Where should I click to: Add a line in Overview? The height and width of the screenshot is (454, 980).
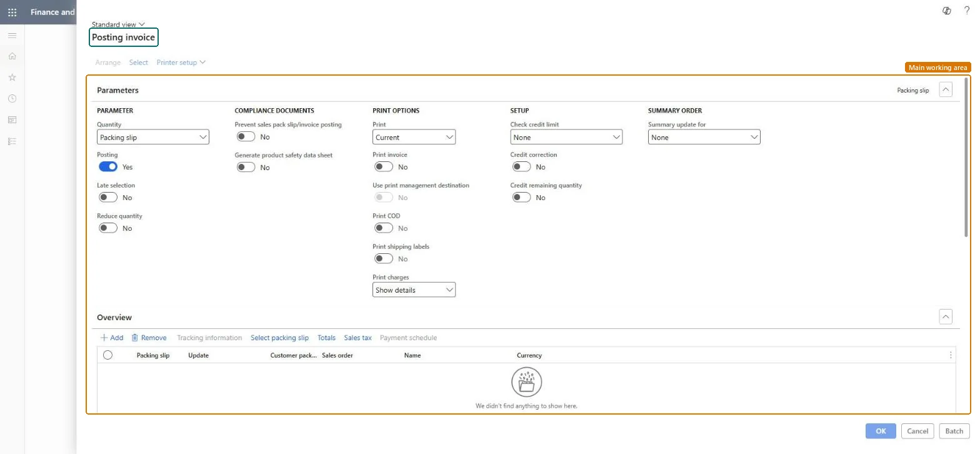pos(112,338)
